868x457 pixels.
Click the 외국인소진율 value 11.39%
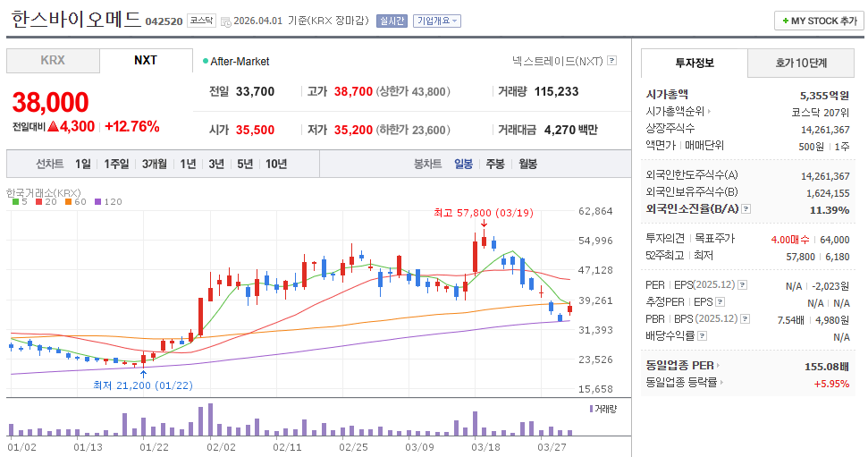click(x=830, y=210)
